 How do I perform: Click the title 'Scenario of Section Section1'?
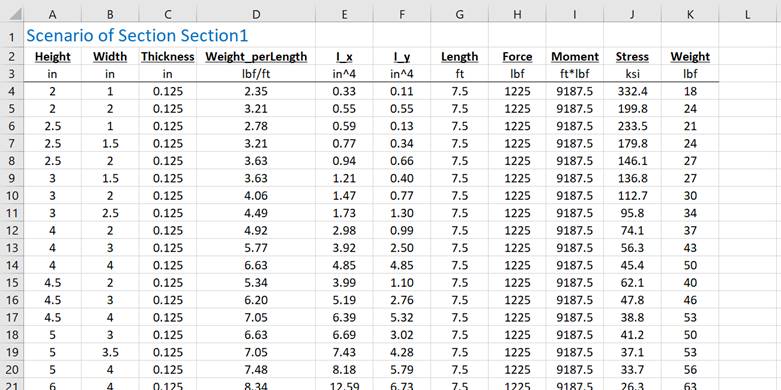pos(137,36)
